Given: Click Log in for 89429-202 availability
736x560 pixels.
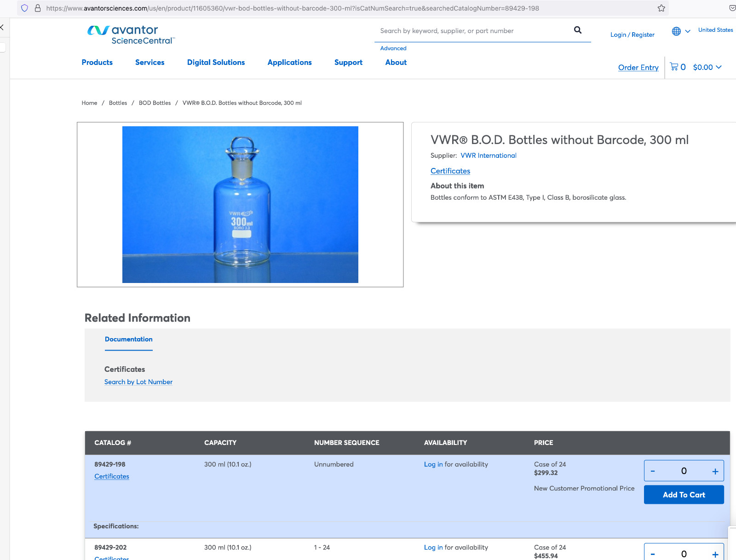Looking at the screenshot, I should (x=433, y=547).
